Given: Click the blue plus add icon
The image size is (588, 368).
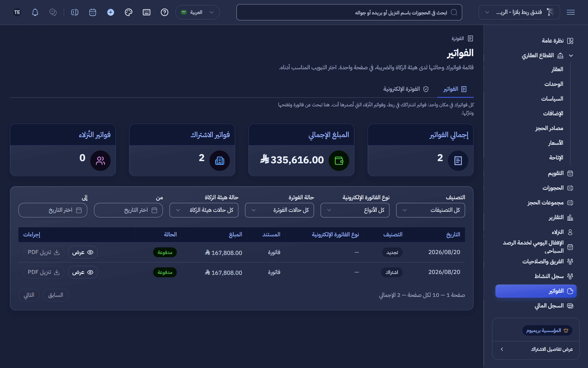Looking at the screenshot, I should click(111, 12).
